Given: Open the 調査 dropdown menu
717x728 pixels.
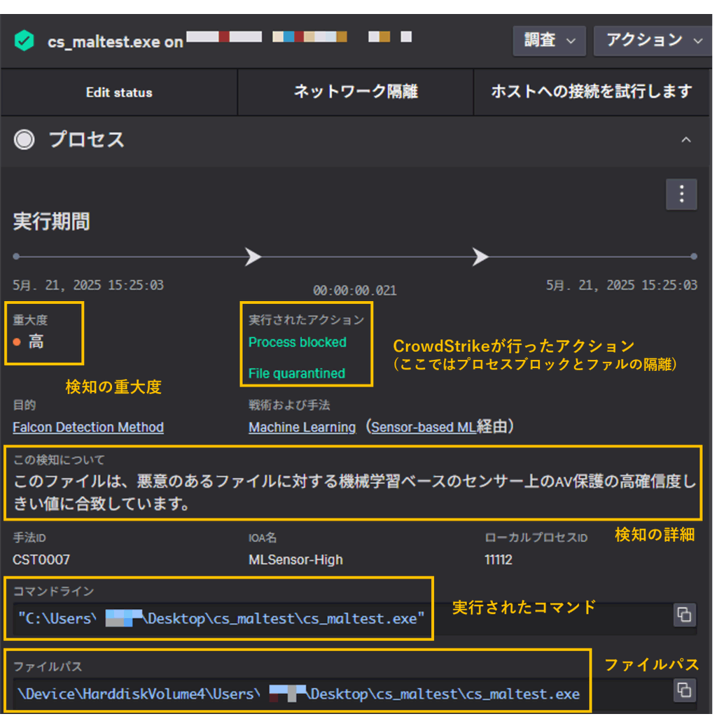Looking at the screenshot, I should (x=550, y=41).
